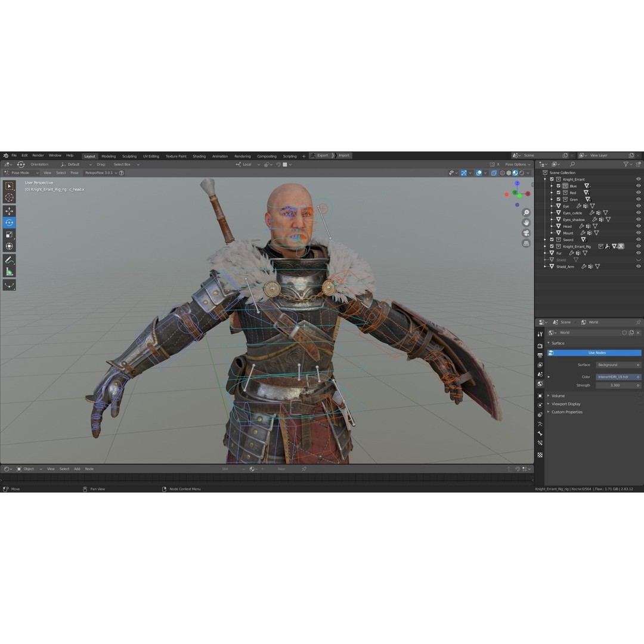Open the Pose menu in viewport header
The height and width of the screenshot is (644, 644).
(x=75, y=173)
